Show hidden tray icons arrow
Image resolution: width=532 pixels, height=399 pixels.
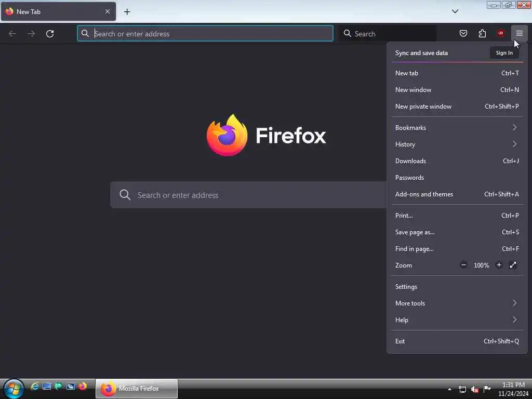pos(449,389)
